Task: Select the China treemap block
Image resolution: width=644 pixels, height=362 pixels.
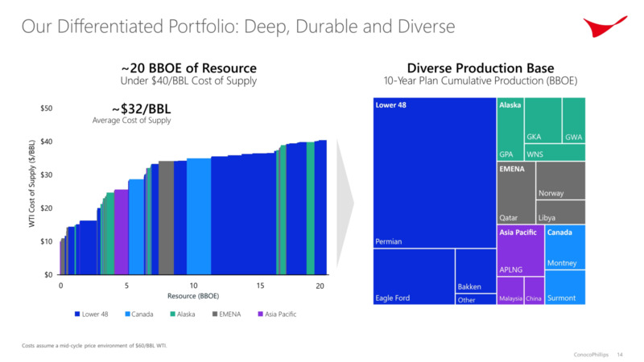Action: click(535, 290)
